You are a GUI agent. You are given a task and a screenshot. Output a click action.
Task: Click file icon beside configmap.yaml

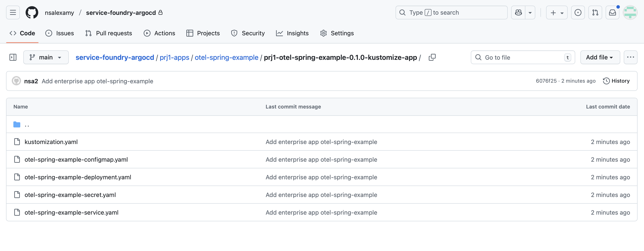(x=17, y=159)
